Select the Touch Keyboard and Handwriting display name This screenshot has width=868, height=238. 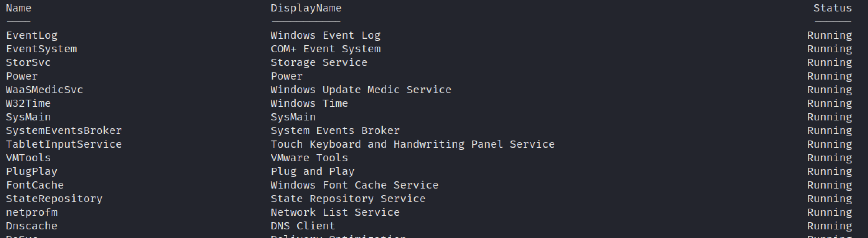click(x=412, y=144)
